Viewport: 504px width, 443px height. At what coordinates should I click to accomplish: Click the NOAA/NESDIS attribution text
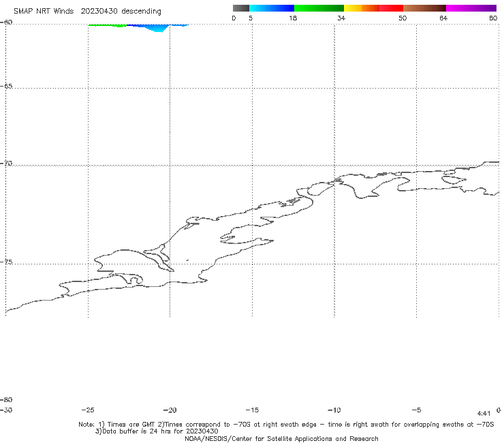pos(281,439)
